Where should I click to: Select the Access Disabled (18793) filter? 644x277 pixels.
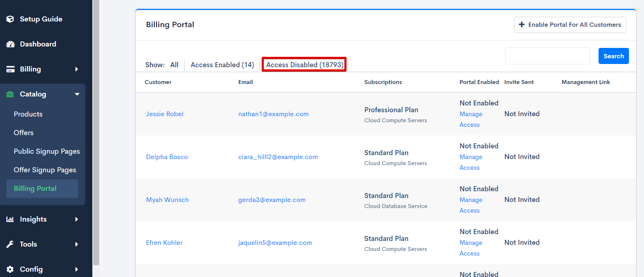[x=304, y=65]
